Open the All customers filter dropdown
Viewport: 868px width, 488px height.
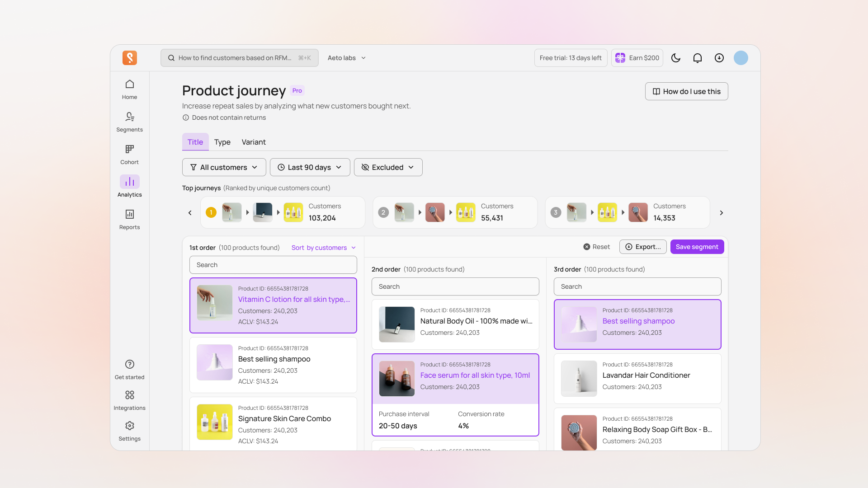click(x=224, y=167)
